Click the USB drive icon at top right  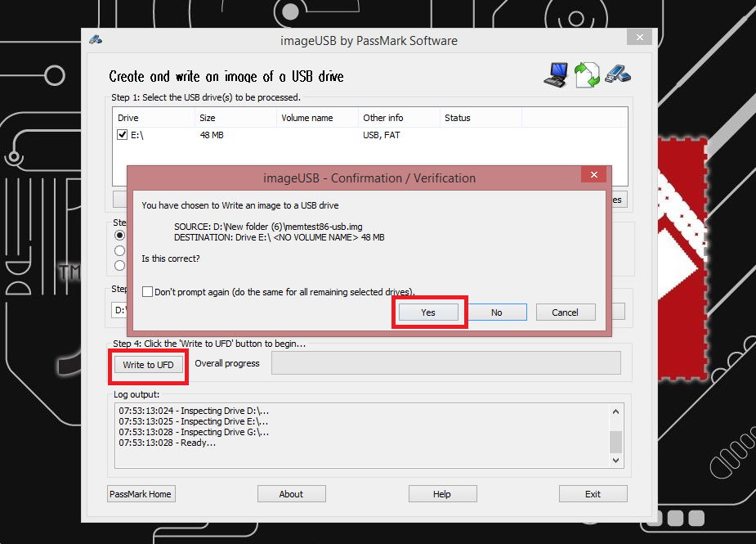click(x=618, y=74)
